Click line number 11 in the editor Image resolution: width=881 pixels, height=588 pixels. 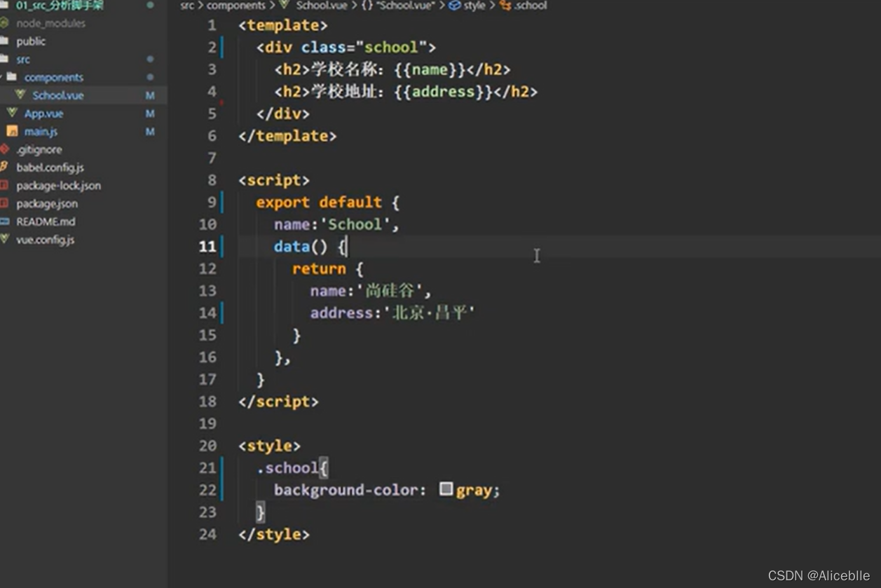pyautogui.click(x=207, y=247)
